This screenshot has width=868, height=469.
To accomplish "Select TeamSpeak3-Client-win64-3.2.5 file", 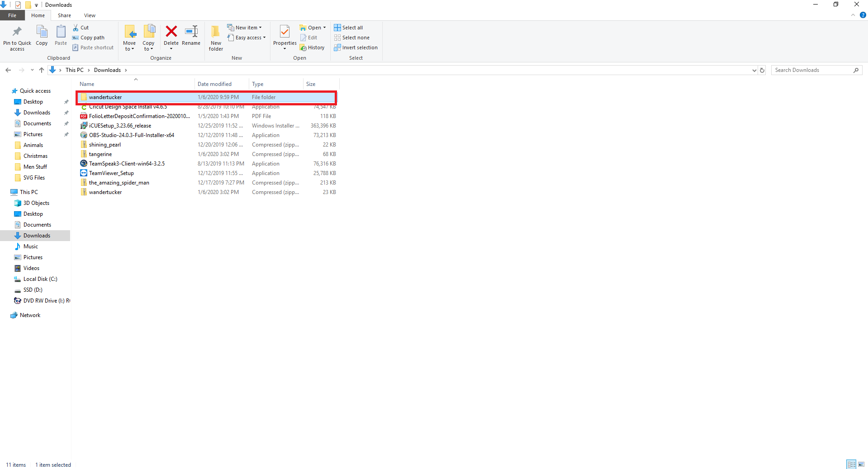I will 208,164.
